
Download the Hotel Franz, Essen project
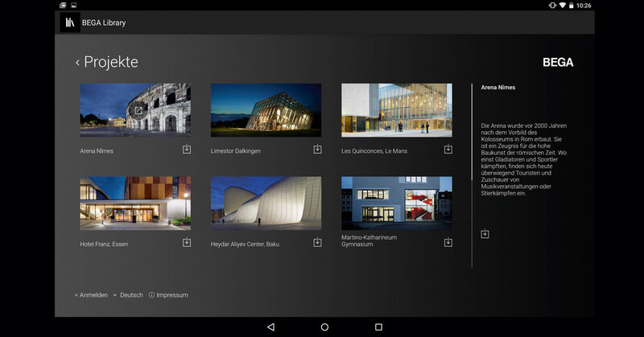click(187, 242)
